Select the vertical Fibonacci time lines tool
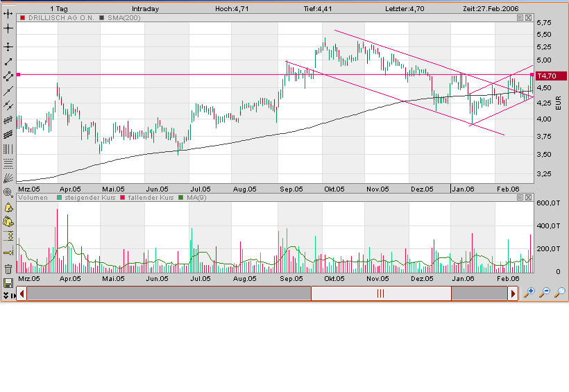Viewport: 569px width, 392px height. [x=8, y=149]
